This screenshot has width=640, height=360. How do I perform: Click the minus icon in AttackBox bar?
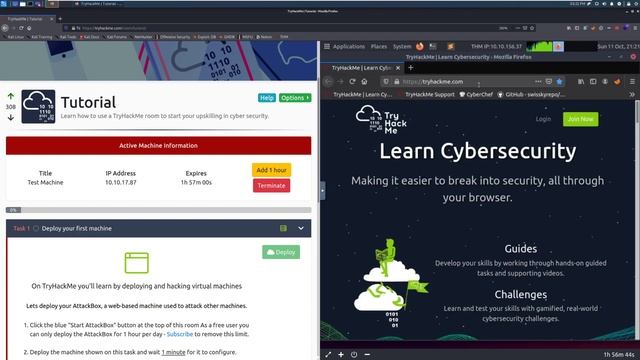click(367, 355)
